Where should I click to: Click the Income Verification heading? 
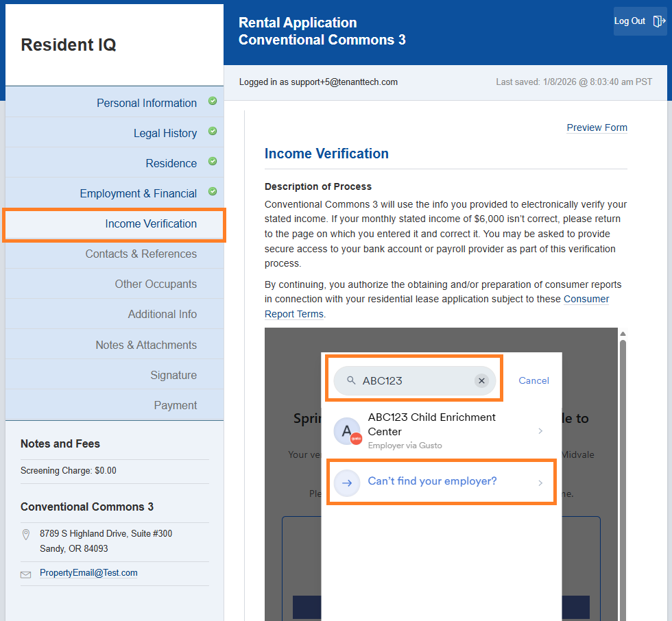[x=326, y=154]
